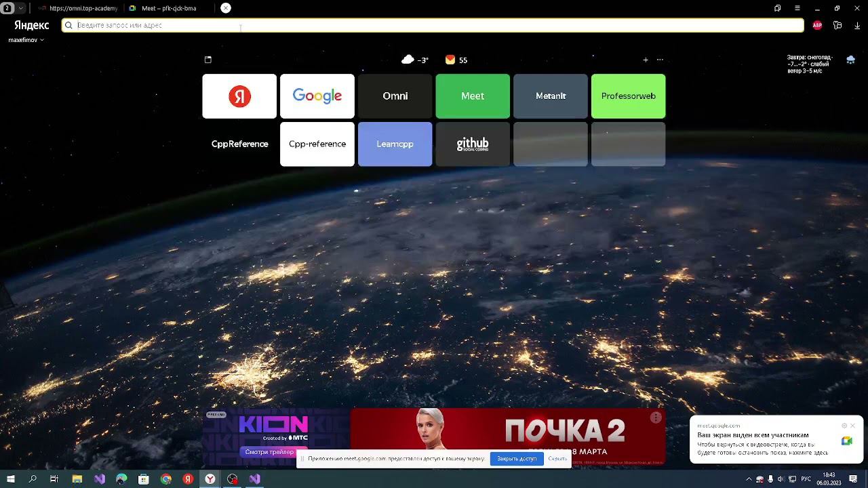Open the extensions icon beside ABP

[837, 25]
